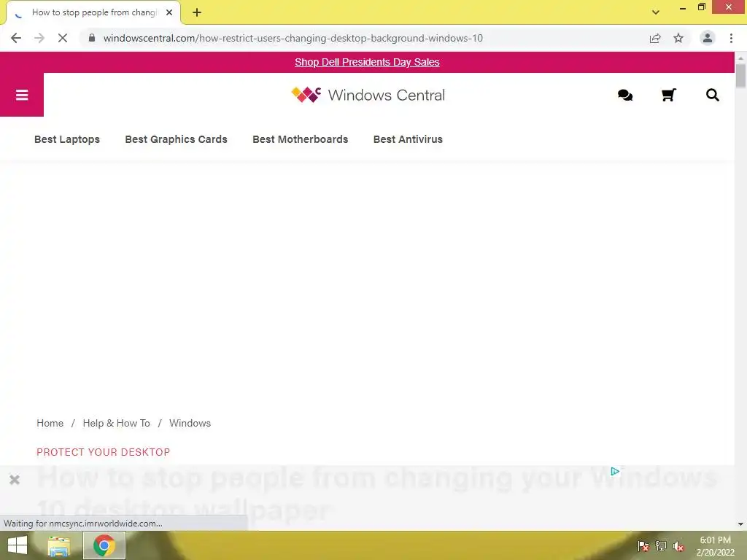Open the Best Motherboards menu item
The image size is (747, 560).
pos(300,139)
